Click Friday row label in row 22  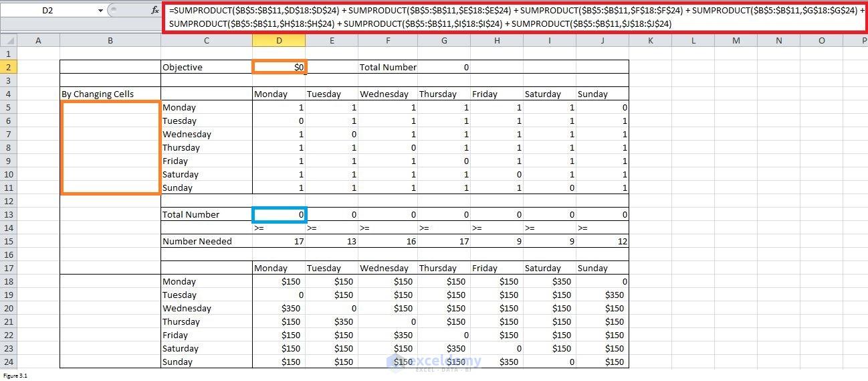coord(207,335)
